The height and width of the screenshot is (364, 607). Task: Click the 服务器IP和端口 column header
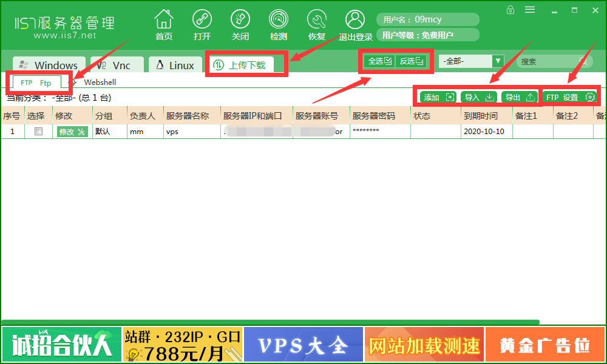[x=257, y=116]
